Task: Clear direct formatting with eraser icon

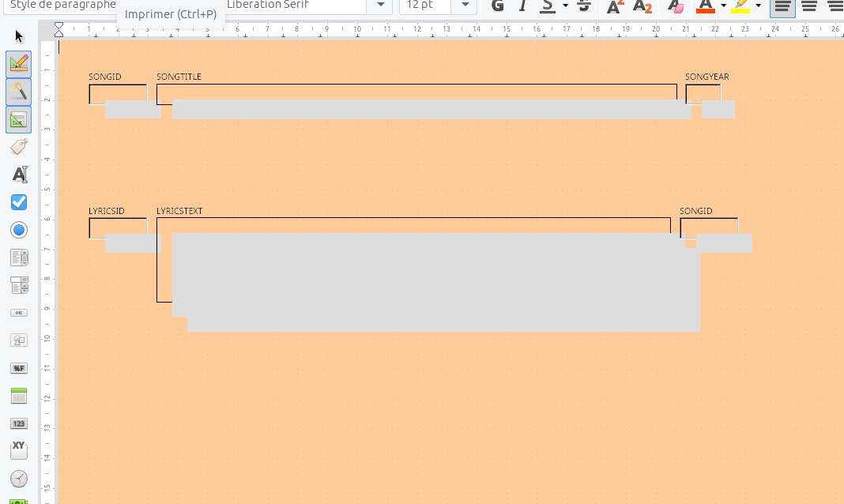Action: [675, 6]
